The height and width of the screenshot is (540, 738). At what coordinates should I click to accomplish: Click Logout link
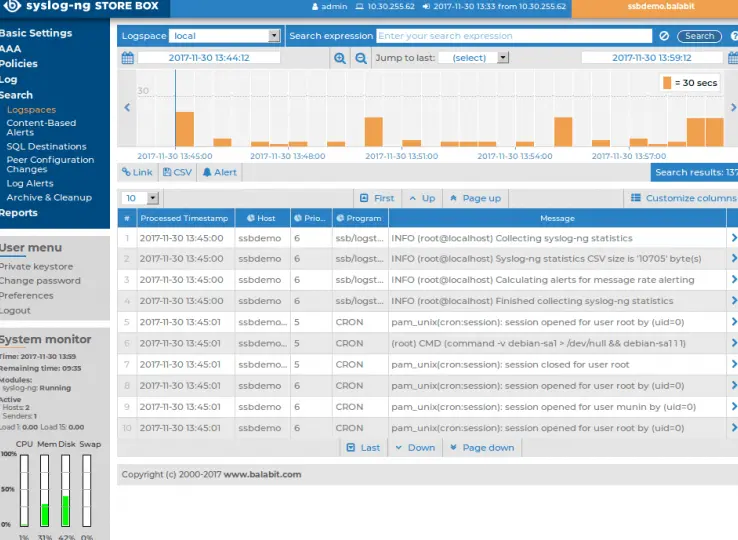coord(15,310)
